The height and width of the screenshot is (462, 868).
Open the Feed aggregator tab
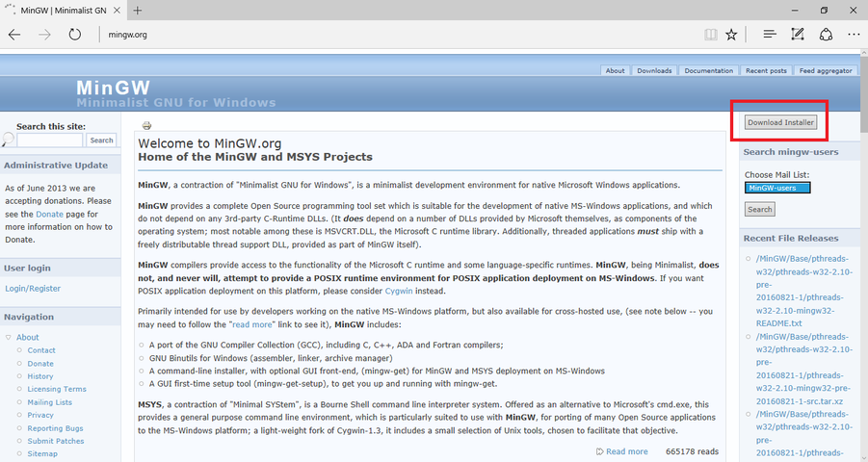tap(826, 71)
